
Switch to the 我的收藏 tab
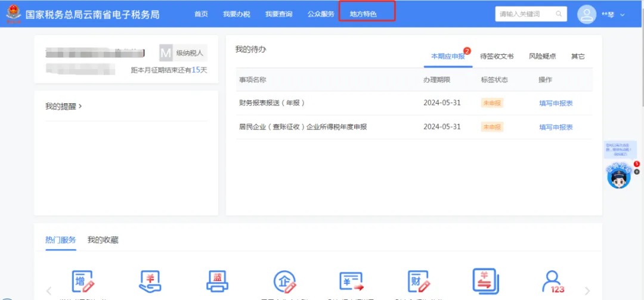[x=103, y=240]
